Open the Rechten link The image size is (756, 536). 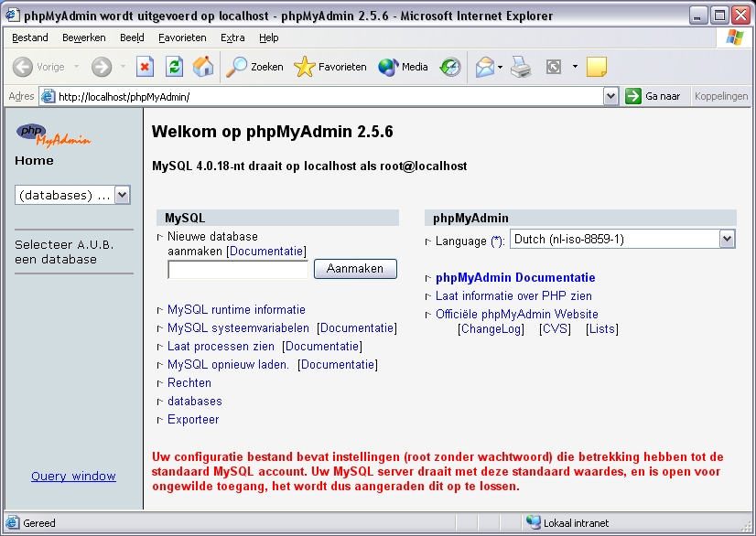pyautogui.click(x=189, y=382)
